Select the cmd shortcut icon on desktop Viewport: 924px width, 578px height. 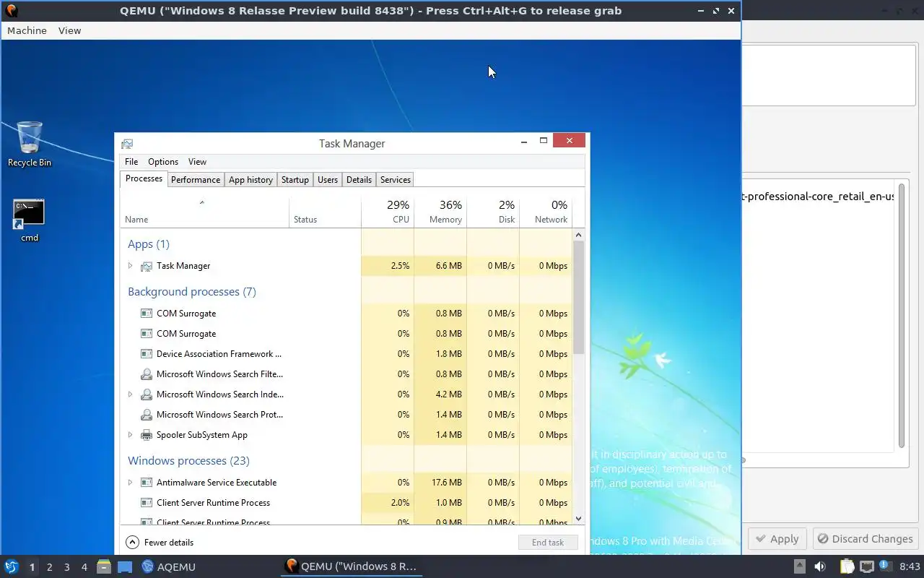(x=29, y=220)
